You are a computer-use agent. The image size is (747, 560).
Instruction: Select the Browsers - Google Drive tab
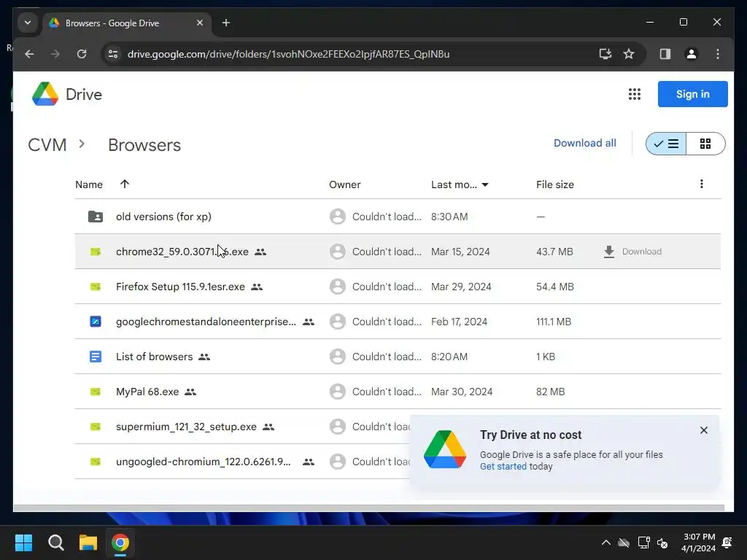coord(127,23)
